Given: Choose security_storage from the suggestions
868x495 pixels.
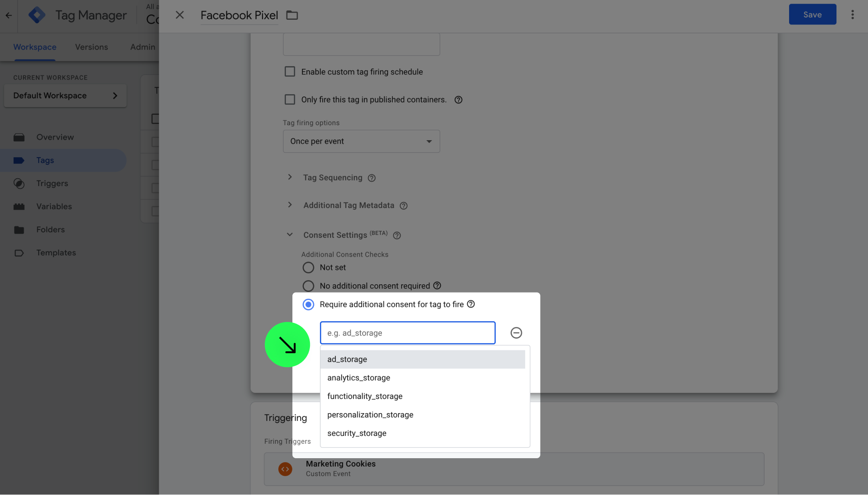Looking at the screenshot, I should [x=423, y=433].
